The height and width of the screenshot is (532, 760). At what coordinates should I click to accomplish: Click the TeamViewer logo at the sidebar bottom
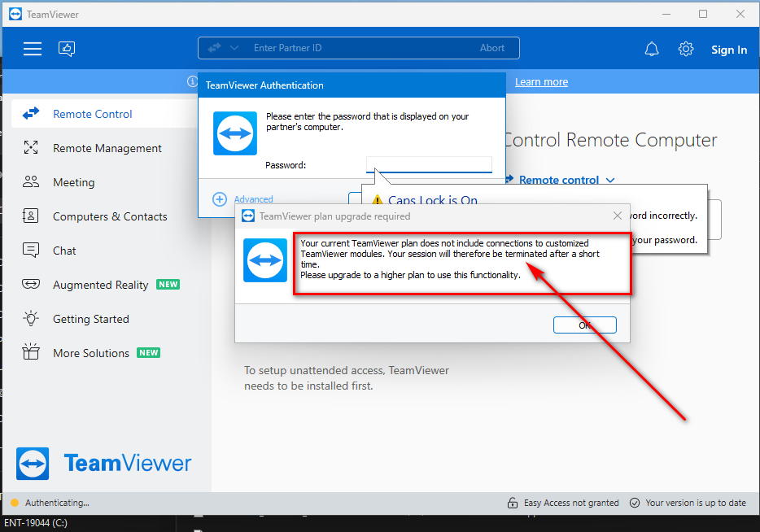[x=103, y=463]
